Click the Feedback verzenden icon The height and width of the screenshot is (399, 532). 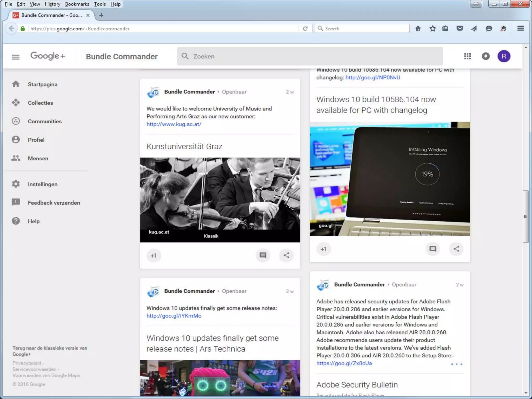point(16,202)
